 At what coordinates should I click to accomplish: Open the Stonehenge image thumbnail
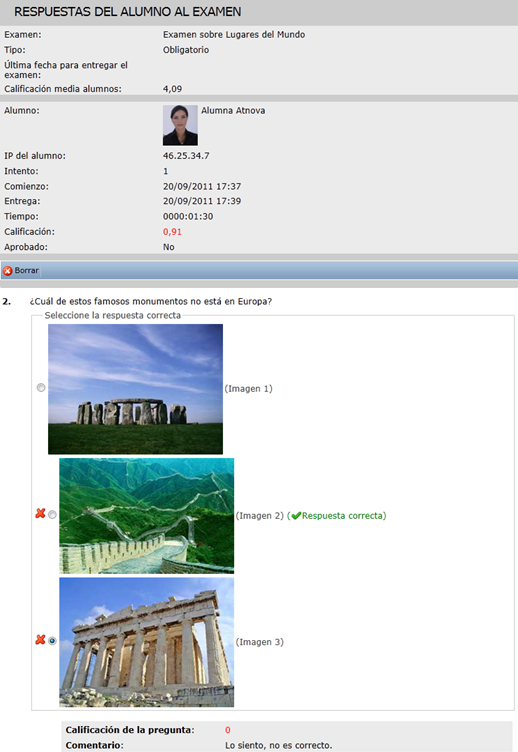[135, 389]
